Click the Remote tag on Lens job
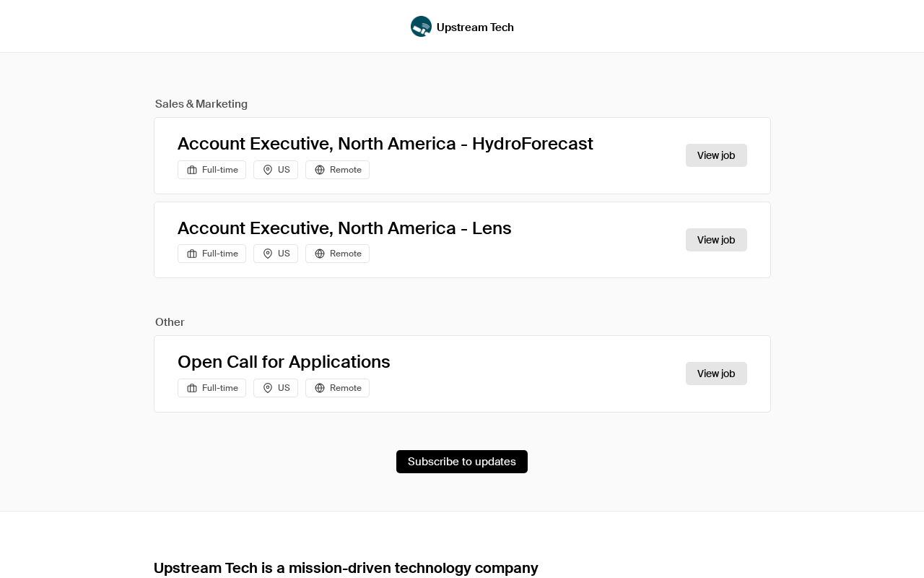Screen dimensions: 924x578 [338, 254]
